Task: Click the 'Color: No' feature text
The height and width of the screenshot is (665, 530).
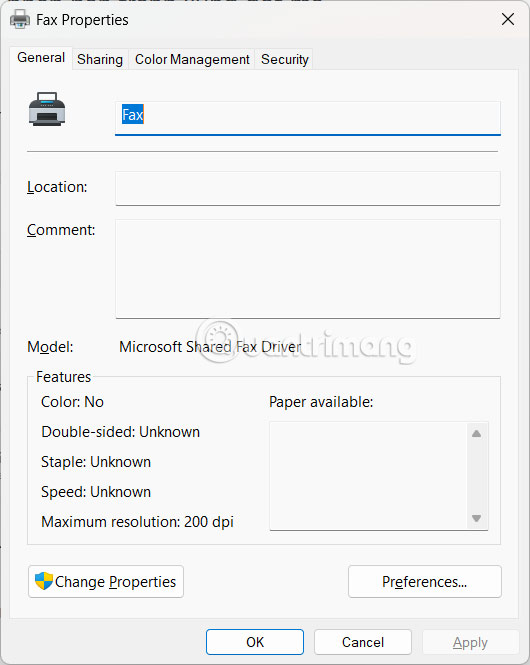Action: [x=72, y=402]
